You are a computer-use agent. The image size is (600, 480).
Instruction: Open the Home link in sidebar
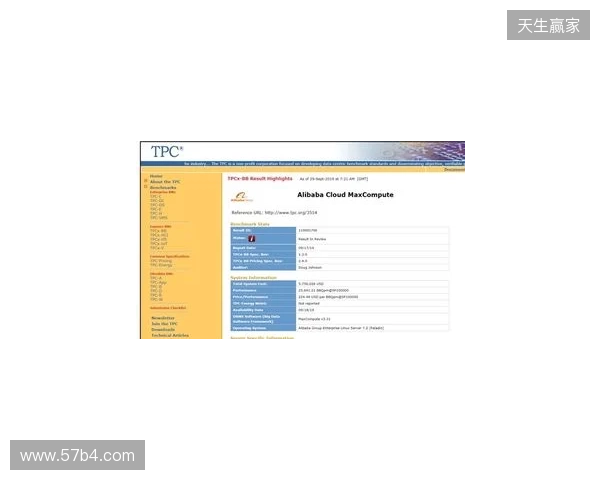coord(156,176)
